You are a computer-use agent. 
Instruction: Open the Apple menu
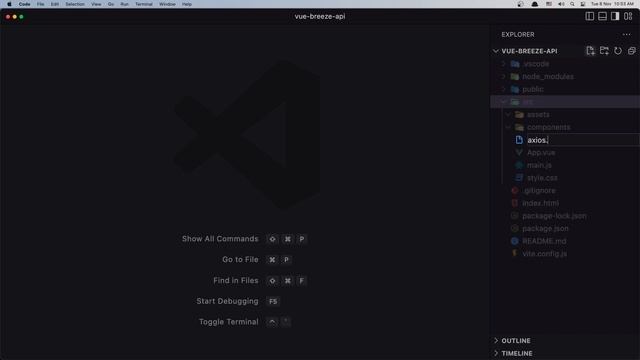(9, 4)
